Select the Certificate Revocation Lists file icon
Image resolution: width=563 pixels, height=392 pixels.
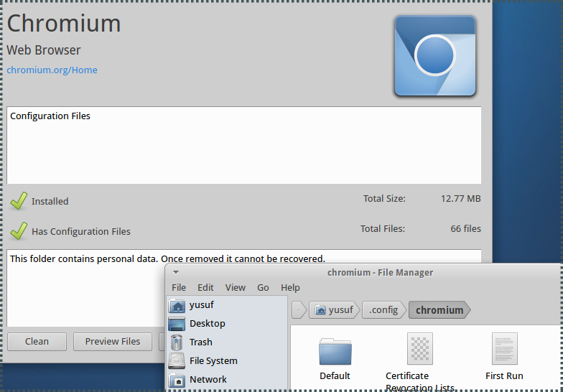pyautogui.click(x=419, y=349)
